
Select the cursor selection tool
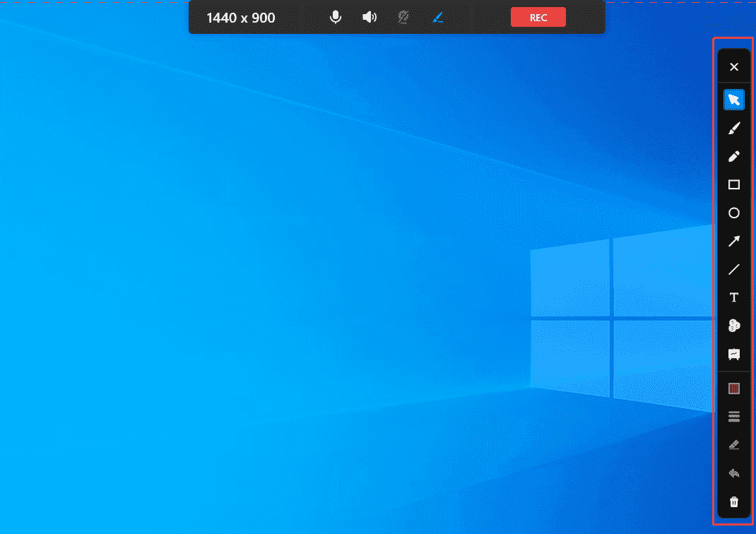click(733, 100)
